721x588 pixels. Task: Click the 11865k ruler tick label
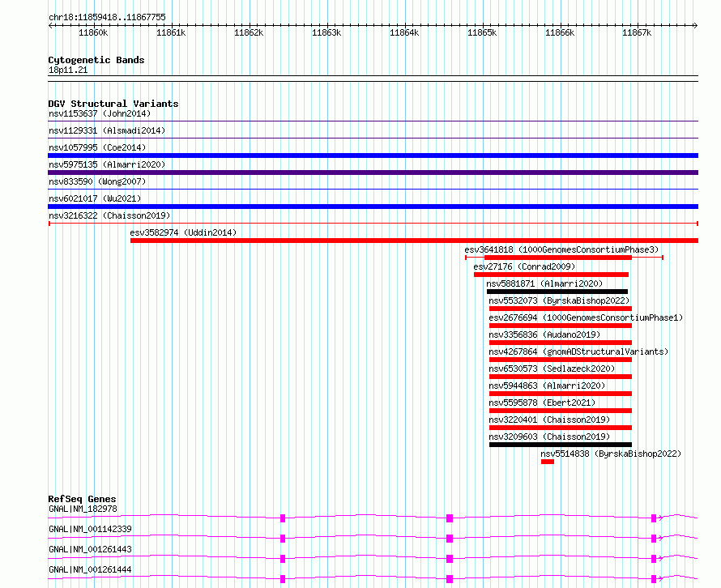(482, 32)
